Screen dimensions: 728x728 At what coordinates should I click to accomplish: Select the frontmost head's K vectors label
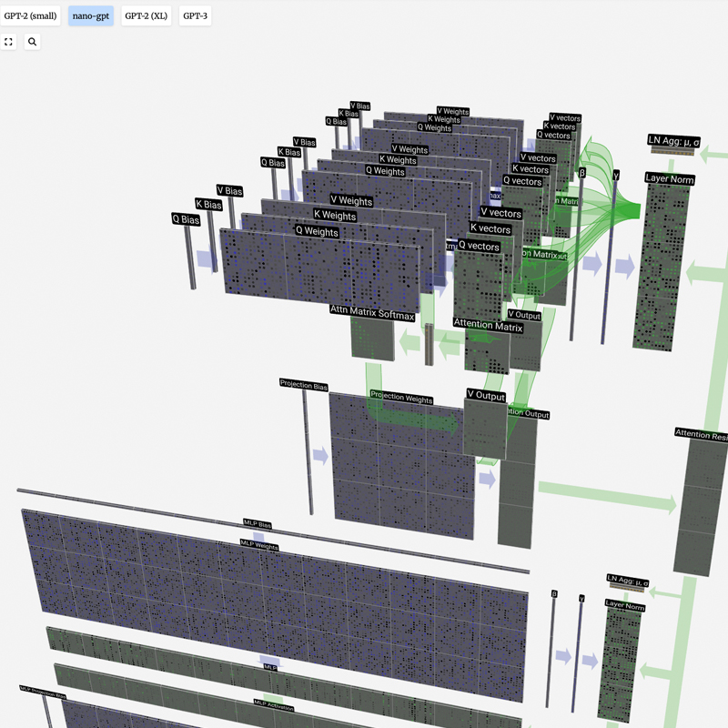(490, 229)
